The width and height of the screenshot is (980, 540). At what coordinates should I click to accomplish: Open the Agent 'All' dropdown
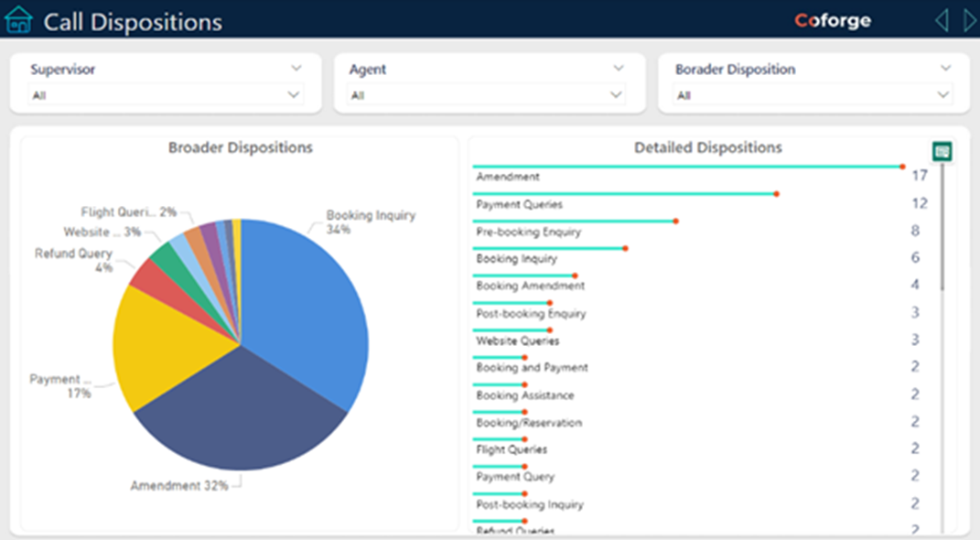click(x=487, y=94)
